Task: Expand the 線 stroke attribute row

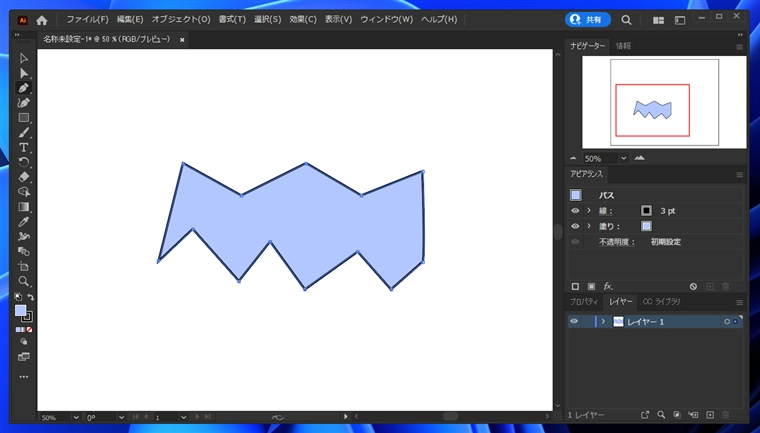Action: 589,211
